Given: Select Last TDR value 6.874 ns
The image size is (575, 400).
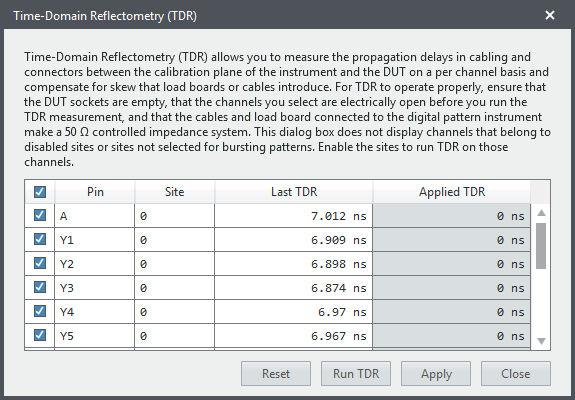Looking at the screenshot, I should tap(293, 288).
